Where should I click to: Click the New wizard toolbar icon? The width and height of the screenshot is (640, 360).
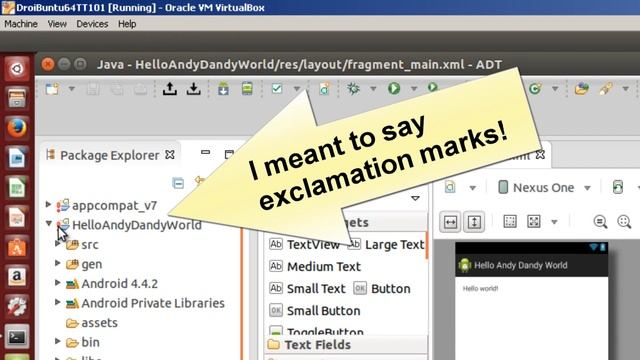pyautogui.click(x=53, y=89)
